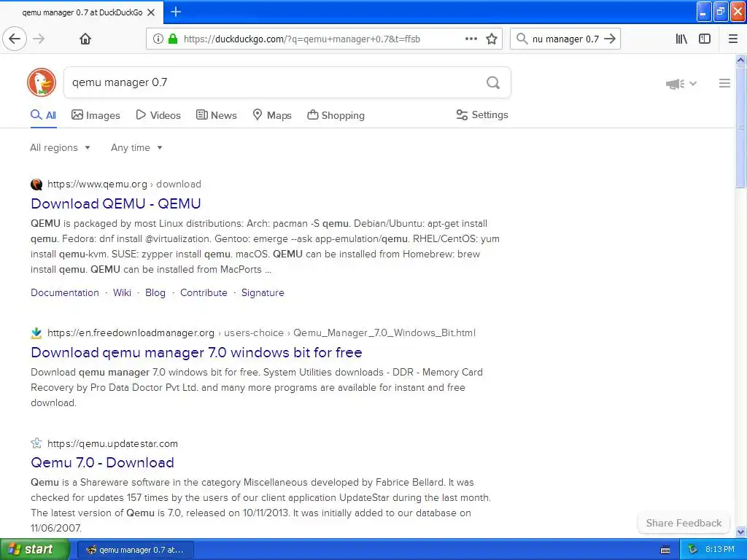Bookmark this page with the star icon
Screen dimensions: 747x560
[492, 39]
